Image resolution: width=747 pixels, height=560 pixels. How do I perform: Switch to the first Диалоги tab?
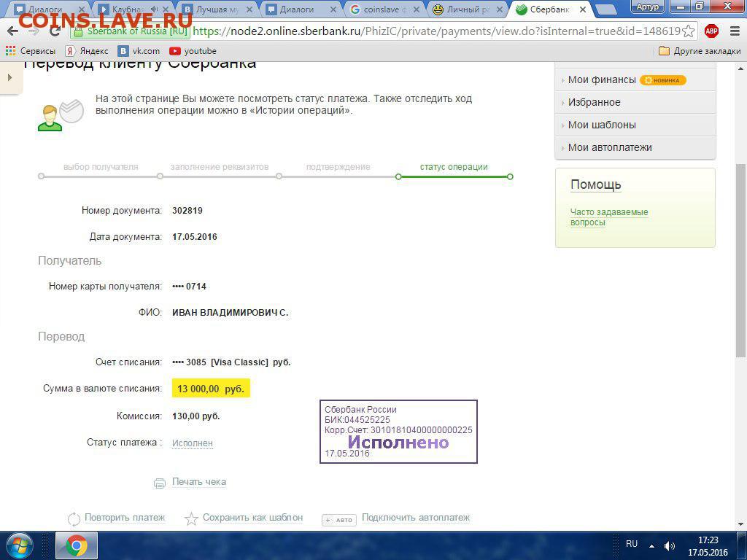47,9
